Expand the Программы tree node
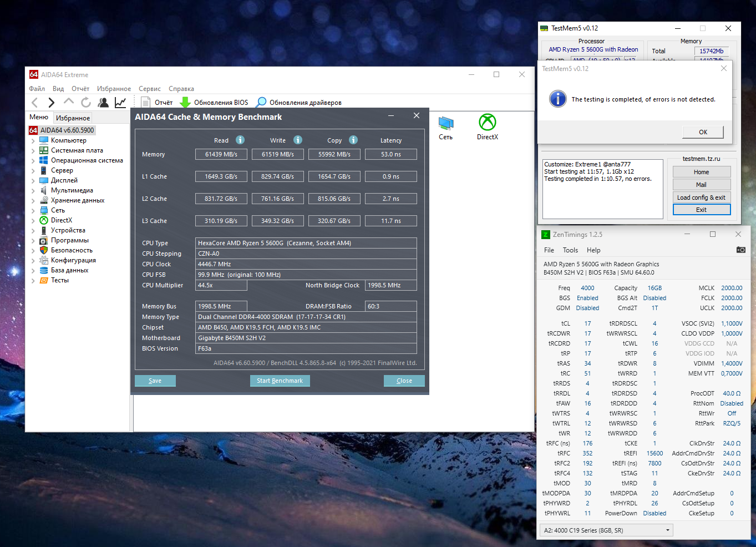This screenshot has height=547, width=756. [x=33, y=241]
